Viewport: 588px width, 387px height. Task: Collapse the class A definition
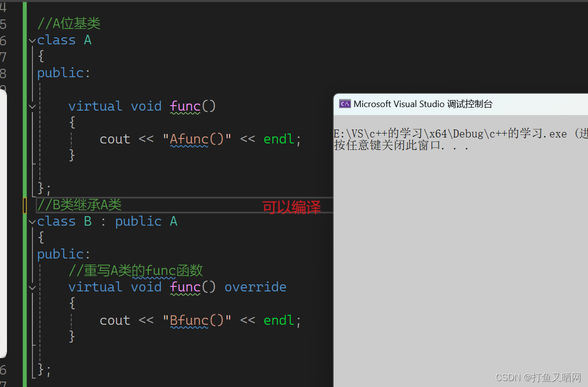(32, 40)
